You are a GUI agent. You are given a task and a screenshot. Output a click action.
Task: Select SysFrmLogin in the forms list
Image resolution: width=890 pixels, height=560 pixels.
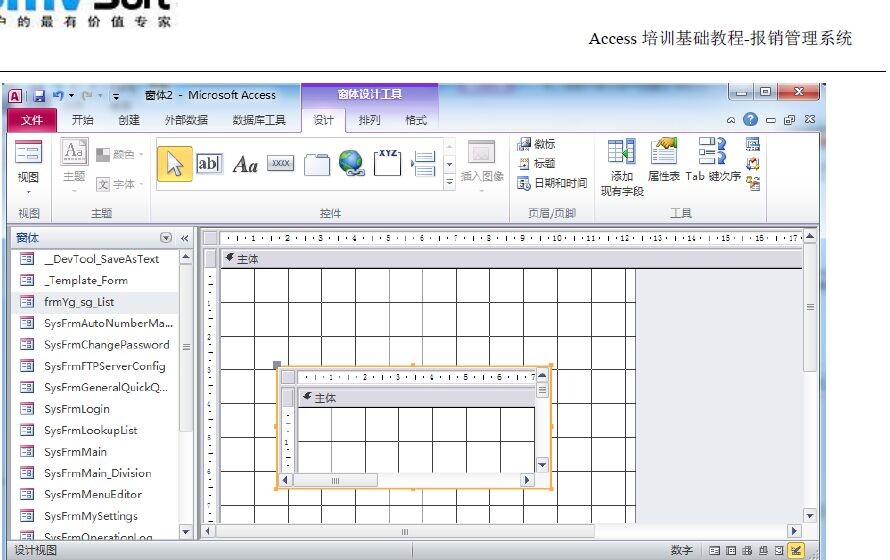pyautogui.click(x=77, y=409)
